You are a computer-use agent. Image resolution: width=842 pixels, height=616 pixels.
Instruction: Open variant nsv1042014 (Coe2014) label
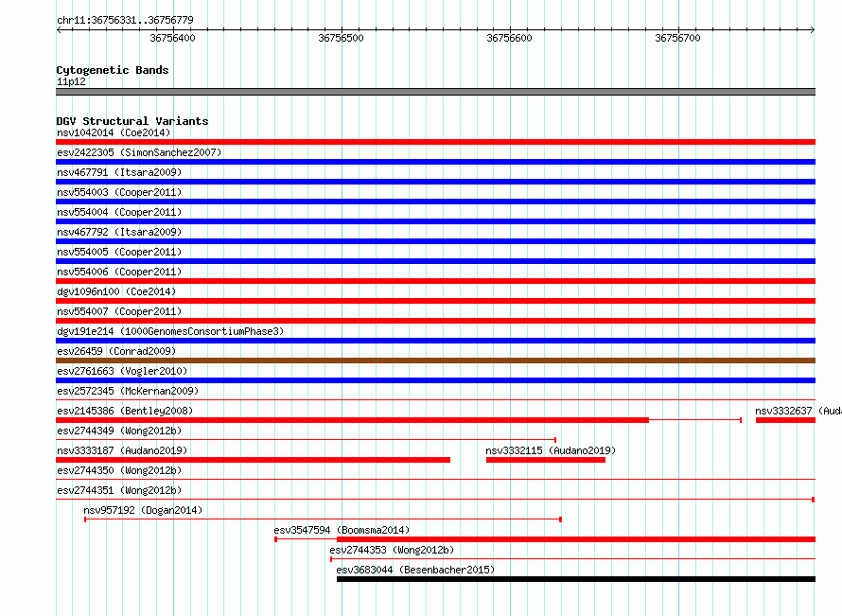coord(114,132)
